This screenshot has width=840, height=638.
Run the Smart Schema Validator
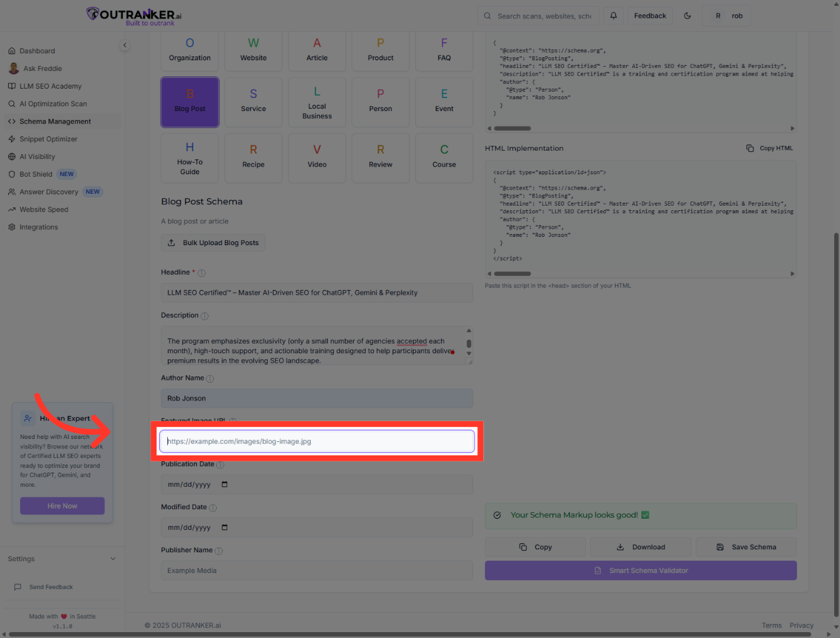tap(641, 571)
